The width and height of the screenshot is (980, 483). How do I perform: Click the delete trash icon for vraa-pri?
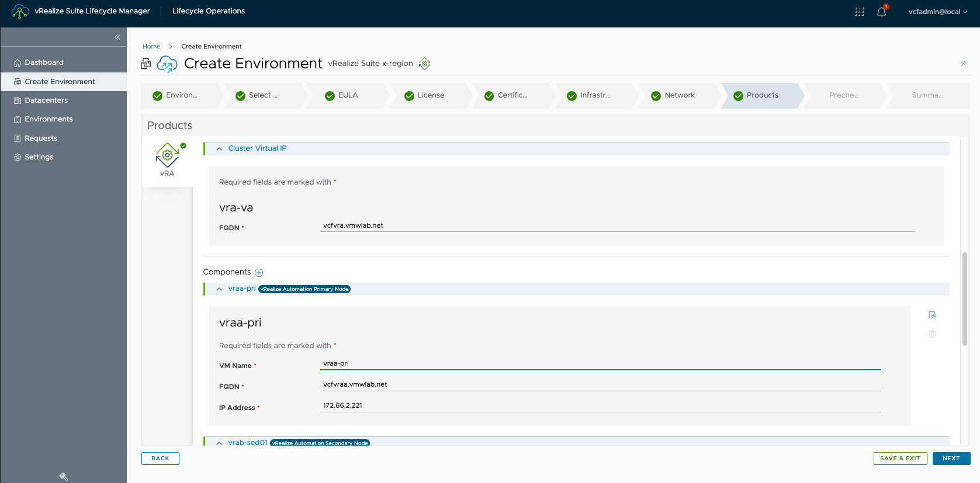click(x=932, y=333)
